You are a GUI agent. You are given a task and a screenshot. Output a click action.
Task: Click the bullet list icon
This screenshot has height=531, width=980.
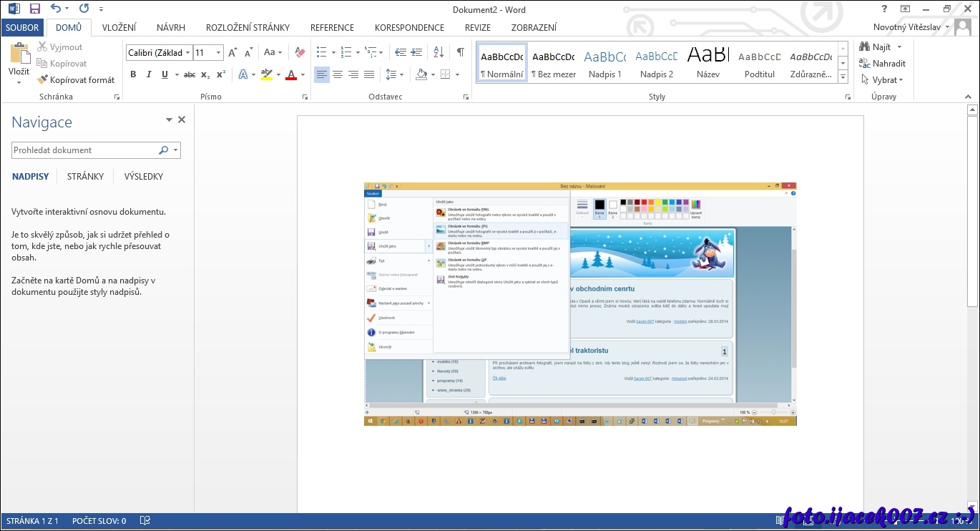tap(321, 52)
